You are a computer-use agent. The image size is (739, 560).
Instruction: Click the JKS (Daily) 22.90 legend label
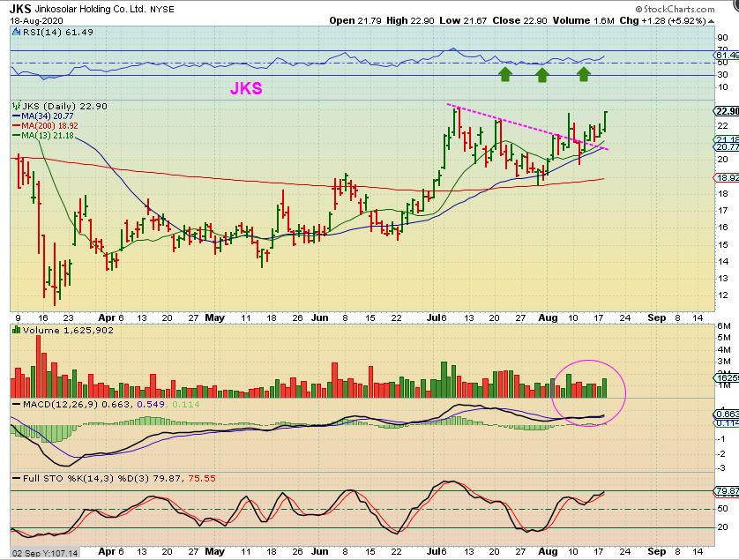coord(65,106)
